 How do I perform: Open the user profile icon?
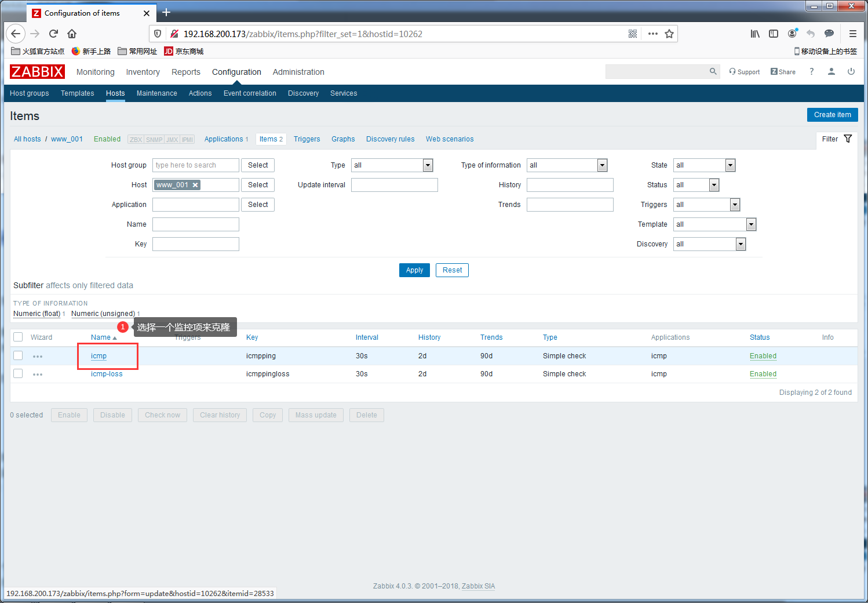tap(831, 71)
